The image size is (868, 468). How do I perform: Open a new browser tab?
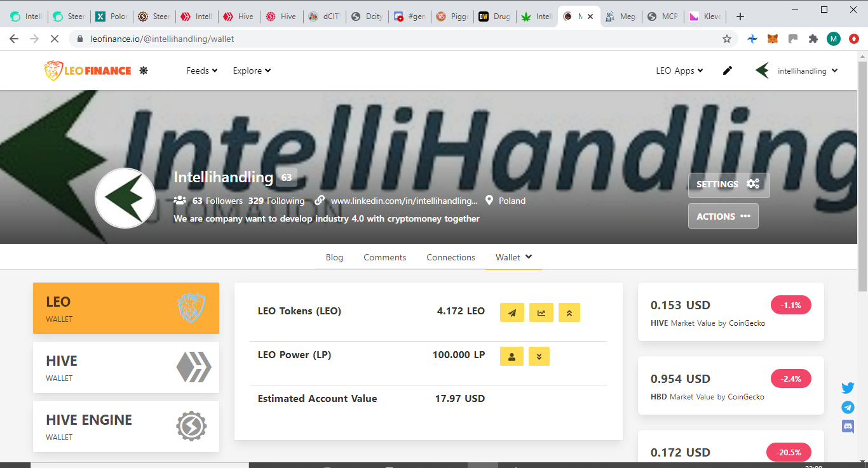[x=740, y=17]
